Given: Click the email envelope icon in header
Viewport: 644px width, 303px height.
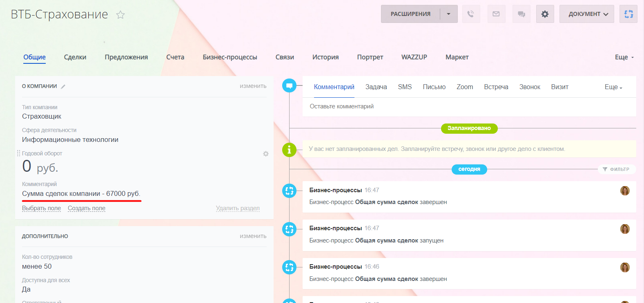Looking at the screenshot, I should (x=496, y=14).
